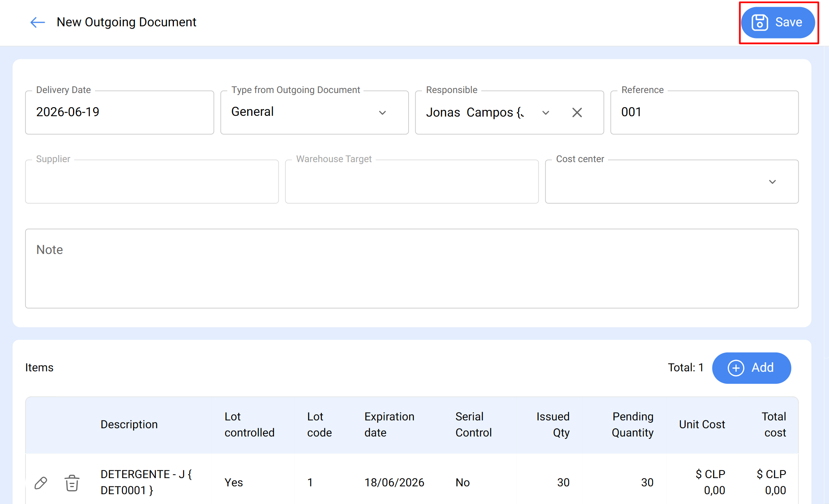The height and width of the screenshot is (504, 829).
Task: Save the new outgoing document
Action: click(x=778, y=22)
